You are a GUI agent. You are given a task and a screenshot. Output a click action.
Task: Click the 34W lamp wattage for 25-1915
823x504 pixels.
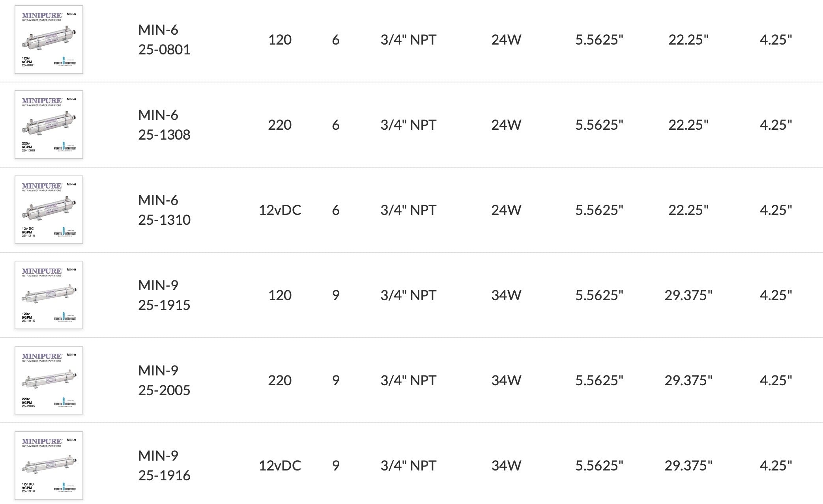(x=506, y=295)
